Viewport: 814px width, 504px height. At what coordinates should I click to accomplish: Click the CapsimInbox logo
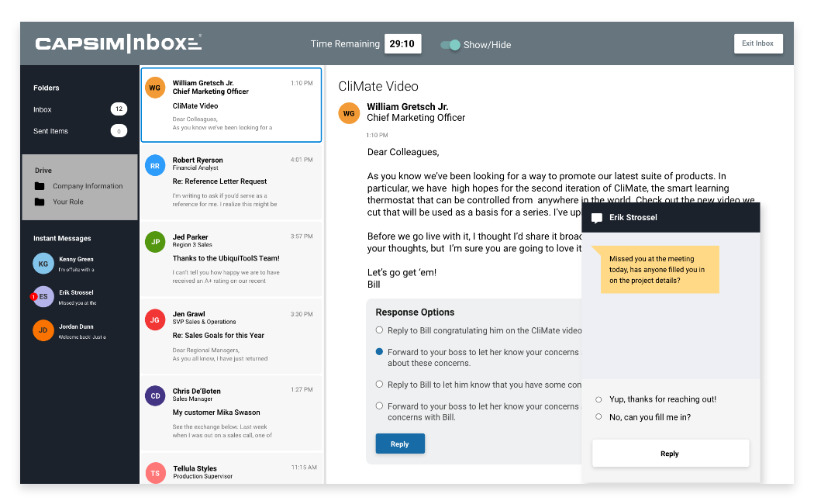(x=119, y=43)
